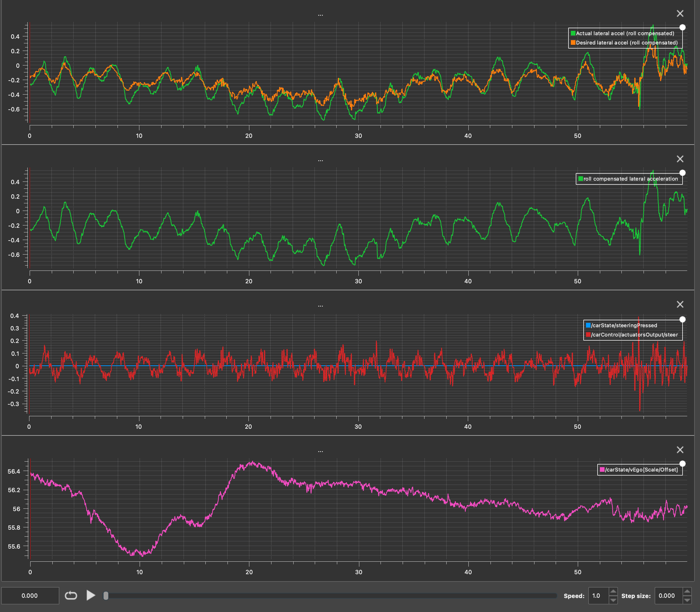The width and height of the screenshot is (700, 612).
Task: Click the time tracker slider handle
Action: [x=106, y=596]
